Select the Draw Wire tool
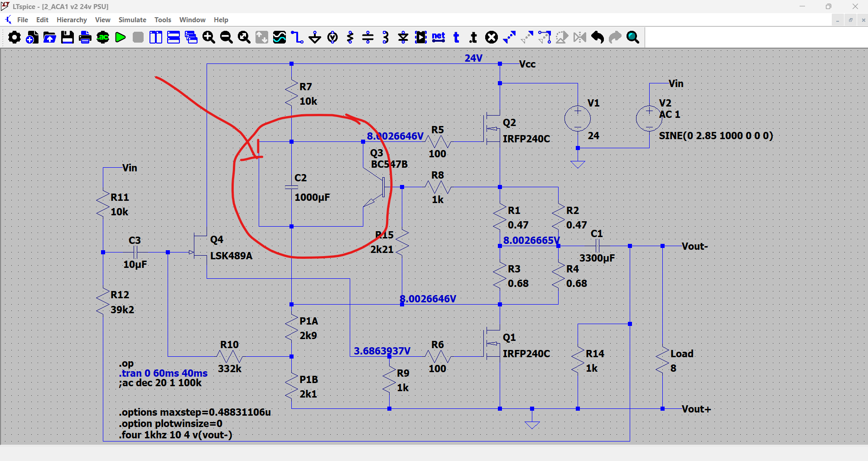The image size is (868, 461). 297,37
